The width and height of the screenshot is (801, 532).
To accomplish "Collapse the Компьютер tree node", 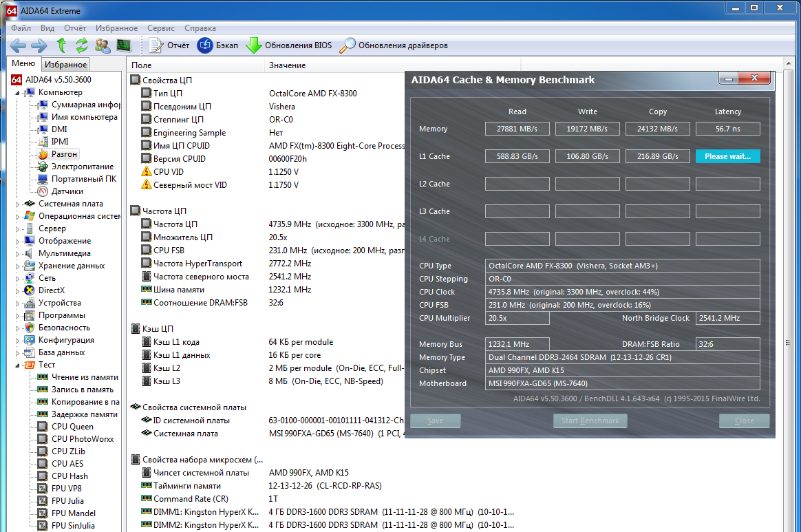I will tap(17, 92).
